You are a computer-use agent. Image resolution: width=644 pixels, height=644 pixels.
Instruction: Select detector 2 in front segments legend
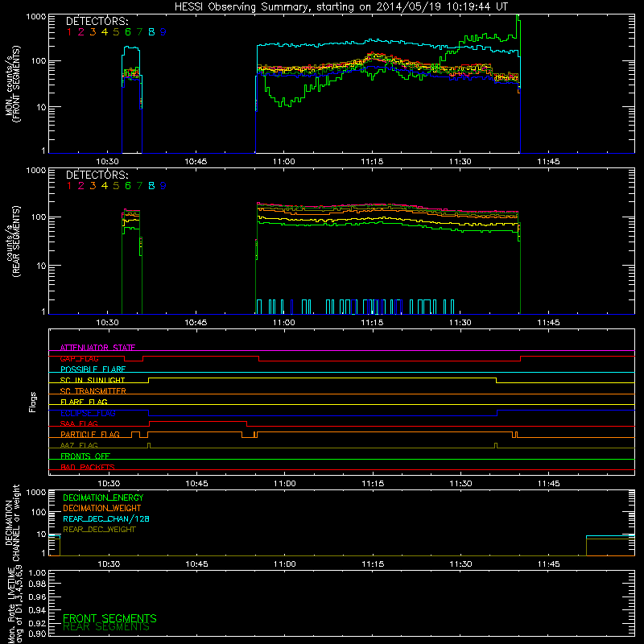point(81,32)
